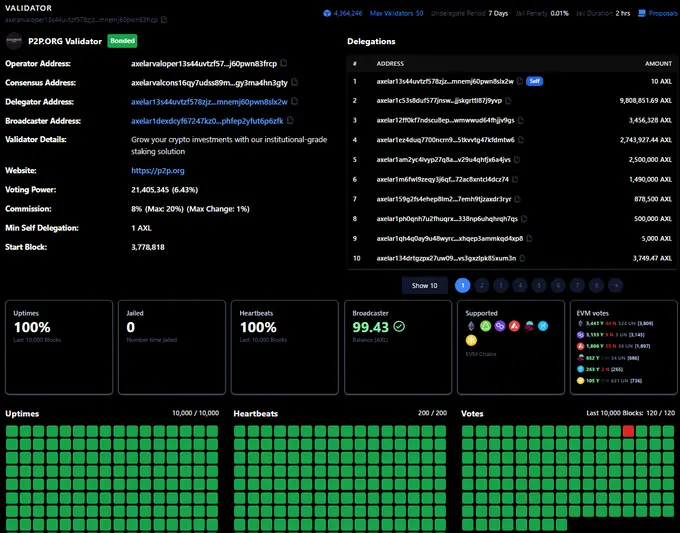Viewport: 680px width, 533px height.
Task: Copy validator address under the VALIDATOR heading
Action: point(164,19)
